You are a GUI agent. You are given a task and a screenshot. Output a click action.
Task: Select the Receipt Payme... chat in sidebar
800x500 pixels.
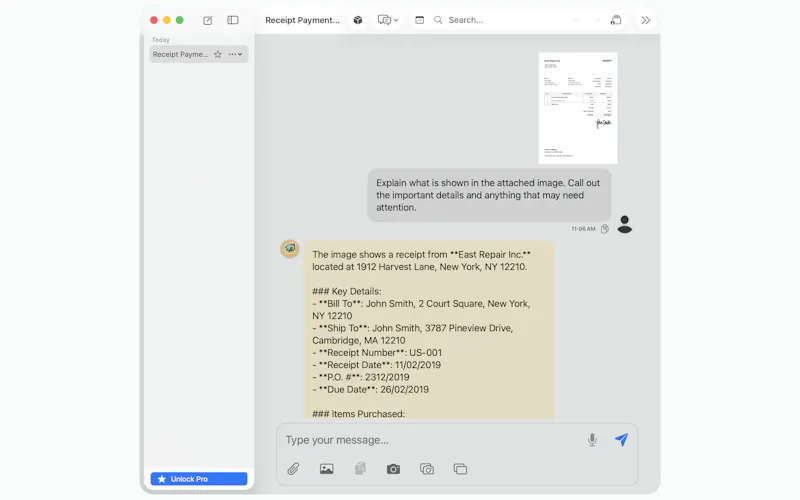[x=199, y=54]
